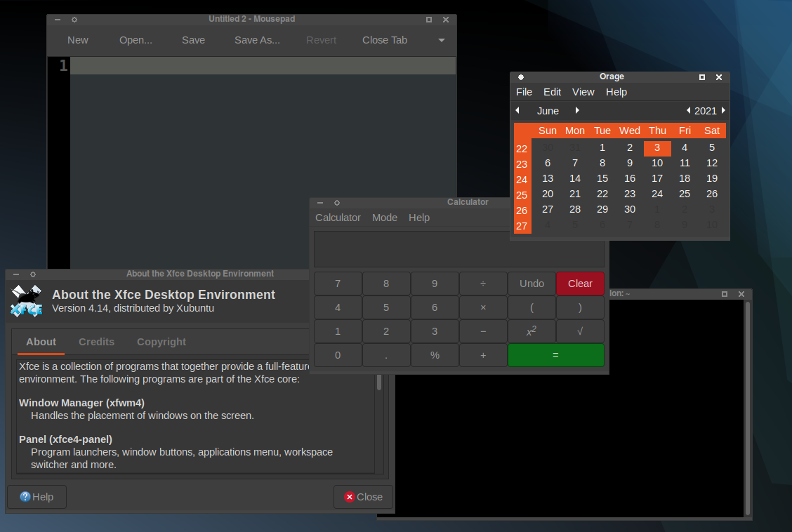Click the About Xfce dialog title bar pin icon

[x=33, y=274]
